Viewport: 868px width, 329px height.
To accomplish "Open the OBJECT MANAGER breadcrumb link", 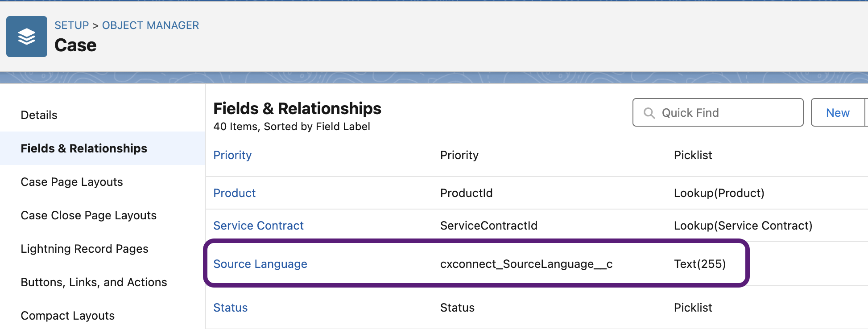I will [x=150, y=25].
